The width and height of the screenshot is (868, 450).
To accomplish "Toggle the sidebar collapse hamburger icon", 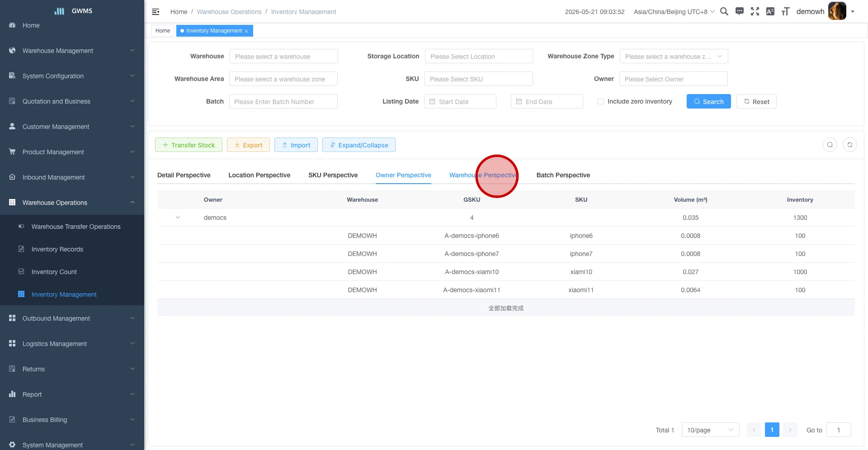I will pos(156,12).
